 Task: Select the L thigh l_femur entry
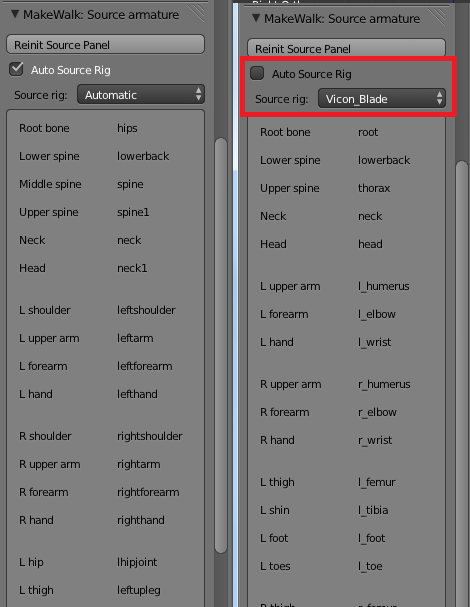click(346, 482)
